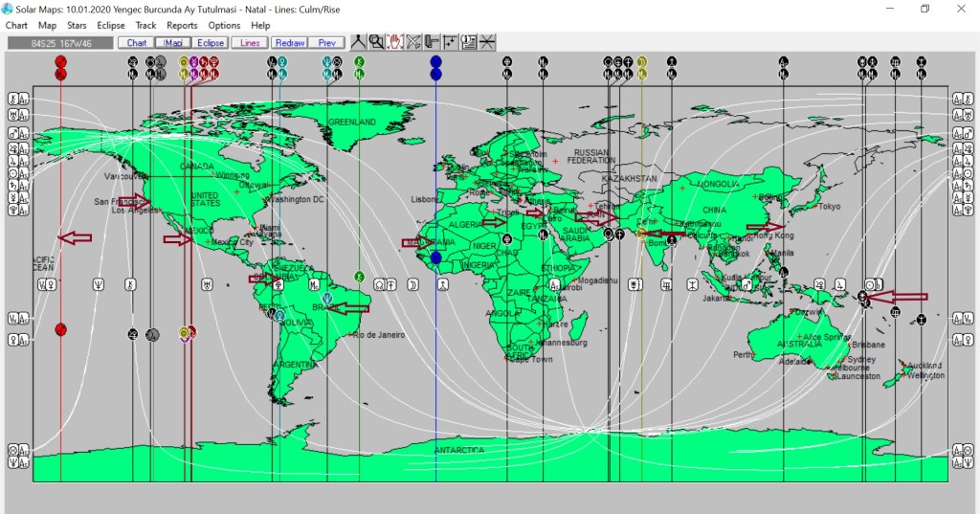Viewport: 980px width, 514px height.
Task: Open the Eclipse menu
Action: (x=111, y=26)
